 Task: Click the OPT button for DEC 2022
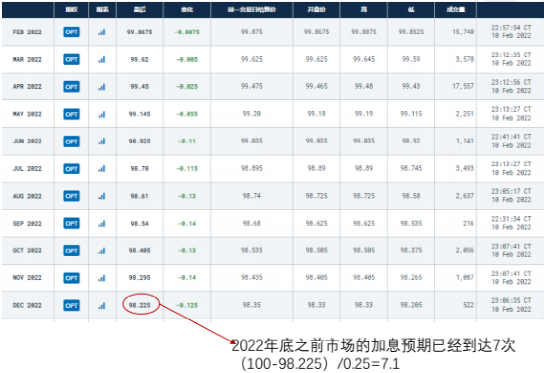[71, 306]
